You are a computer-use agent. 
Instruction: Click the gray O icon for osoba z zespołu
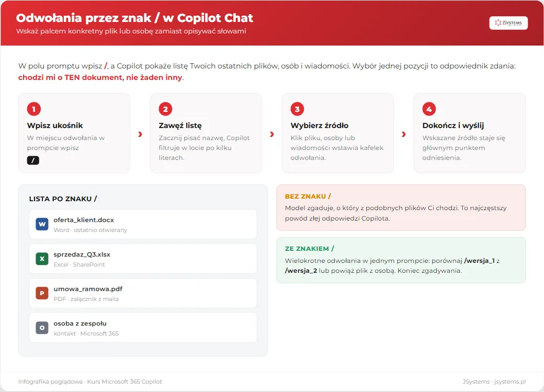[x=42, y=328]
